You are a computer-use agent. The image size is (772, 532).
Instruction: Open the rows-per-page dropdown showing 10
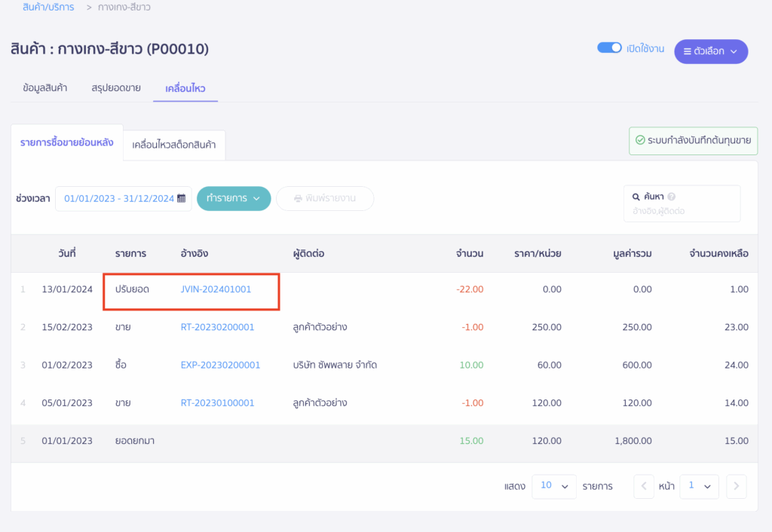point(554,487)
